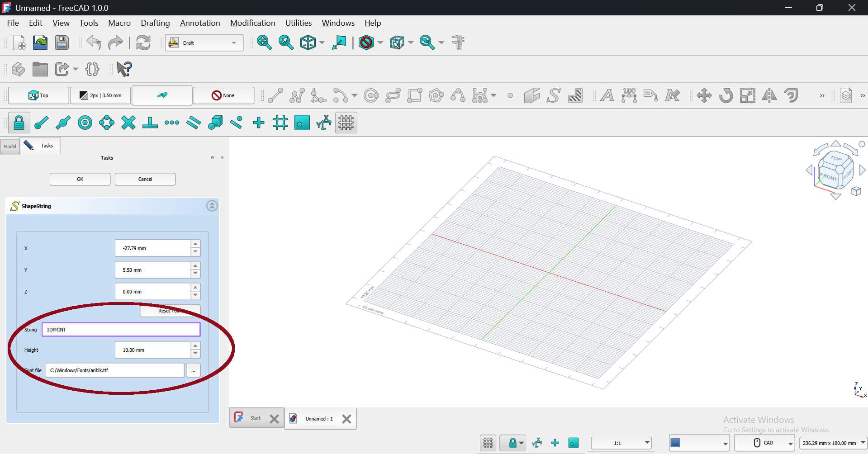Select the Draft Text annotation tool
The height and width of the screenshot is (454, 868).
tap(607, 95)
